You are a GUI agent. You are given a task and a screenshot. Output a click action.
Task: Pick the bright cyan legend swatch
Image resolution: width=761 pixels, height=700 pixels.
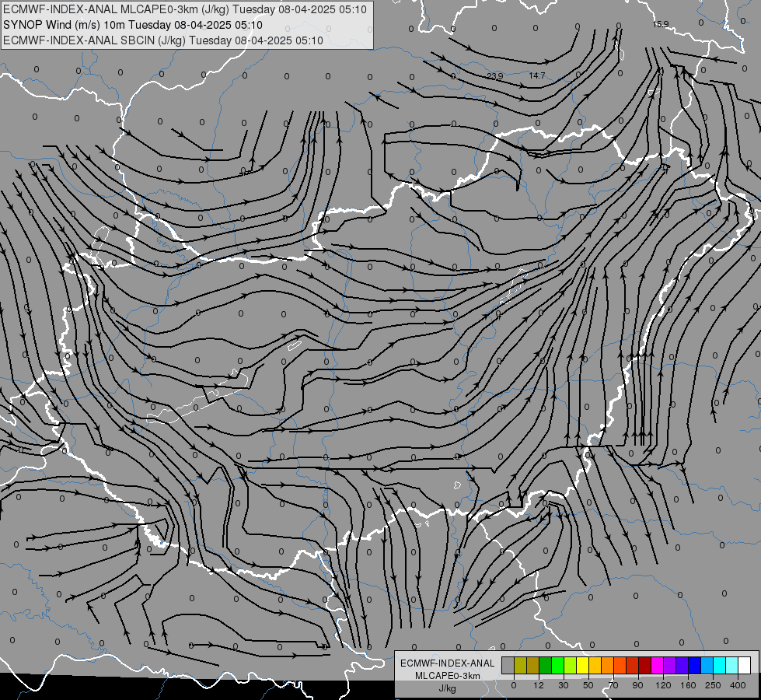(x=720, y=665)
